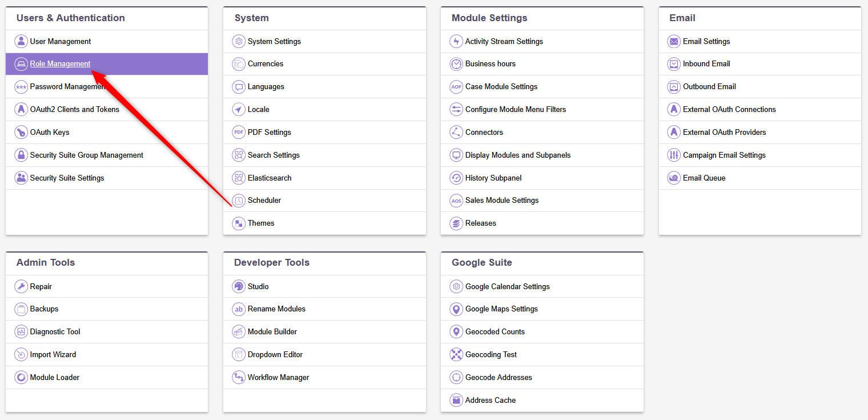Open the Diagnostic Tool
Viewport: 868px width, 420px height.
[x=55, y=331]
